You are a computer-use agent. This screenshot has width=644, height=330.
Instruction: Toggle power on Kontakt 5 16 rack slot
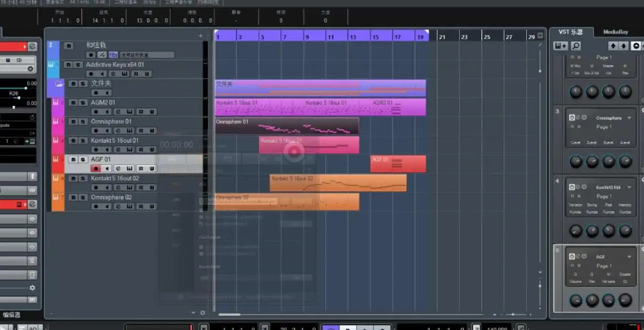(571, 187)
